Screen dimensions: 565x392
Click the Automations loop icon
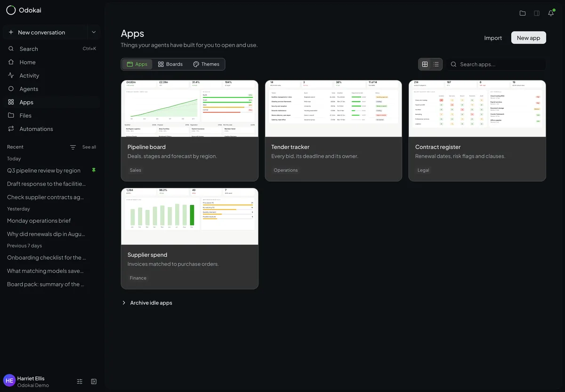point(11,129)
